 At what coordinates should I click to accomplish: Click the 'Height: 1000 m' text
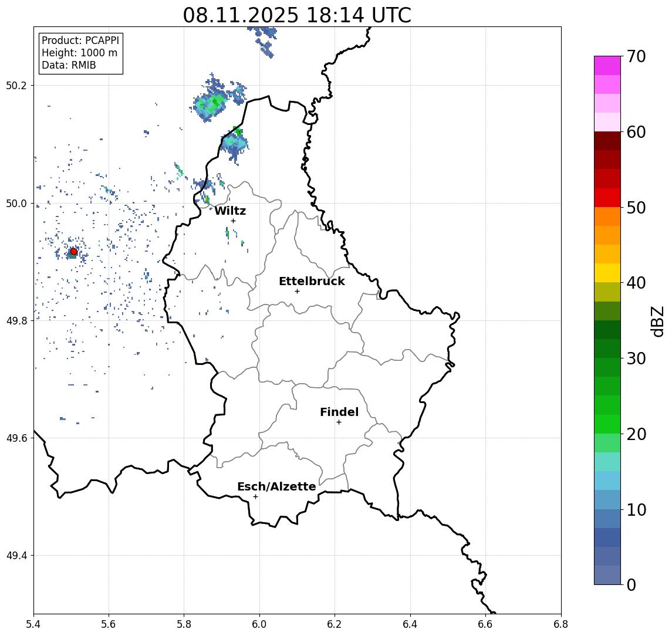(x=79, y=53)
